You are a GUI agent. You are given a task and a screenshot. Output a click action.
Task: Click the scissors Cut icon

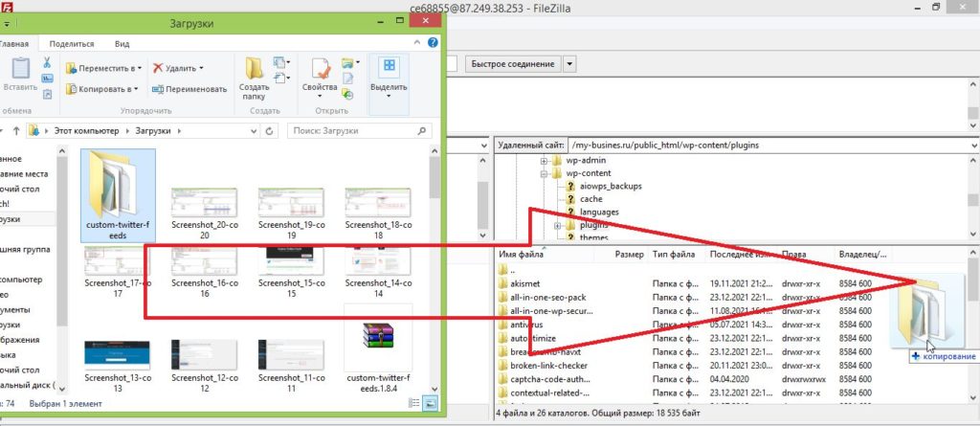[x=47, y=62]
